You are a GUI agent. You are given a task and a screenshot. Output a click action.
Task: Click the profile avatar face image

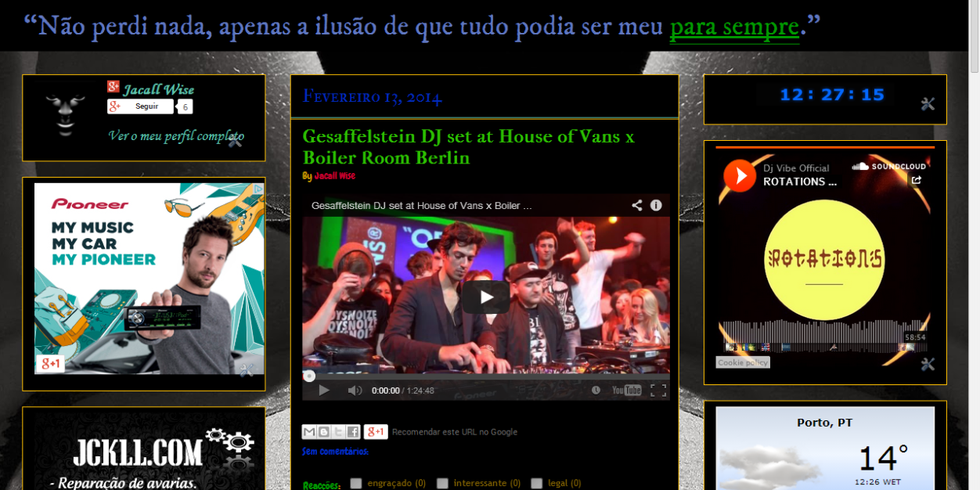66,113
